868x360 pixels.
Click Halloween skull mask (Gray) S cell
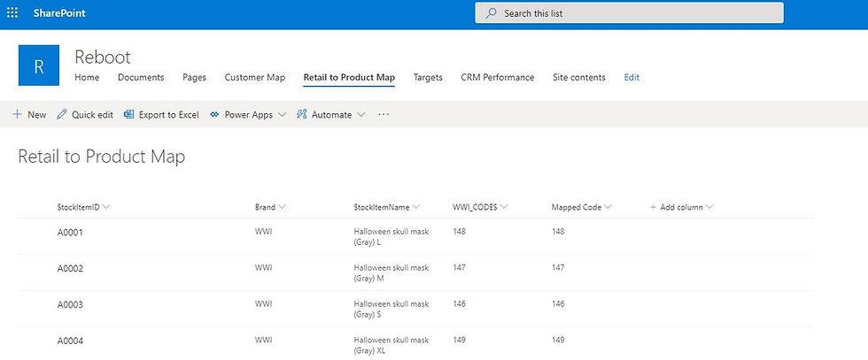391,309
